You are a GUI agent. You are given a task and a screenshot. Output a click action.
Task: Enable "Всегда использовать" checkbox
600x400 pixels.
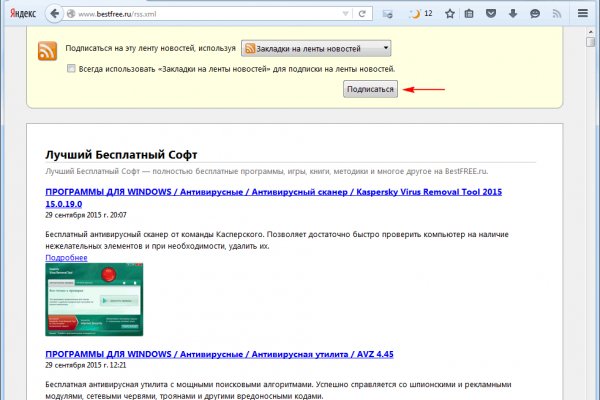click(71, 69)
